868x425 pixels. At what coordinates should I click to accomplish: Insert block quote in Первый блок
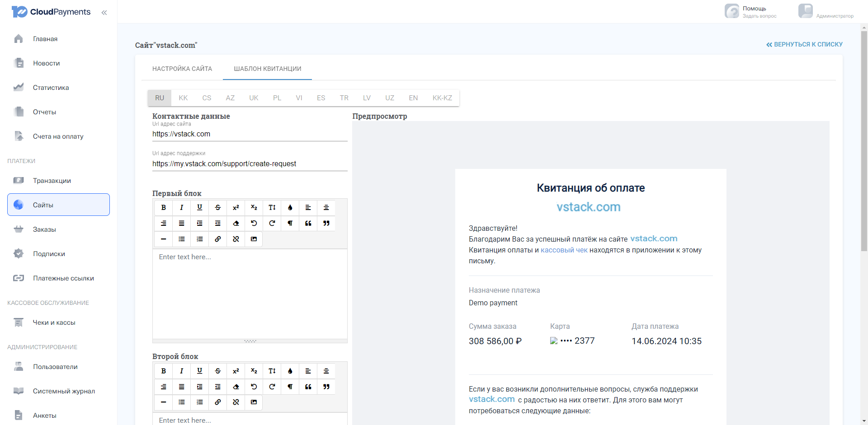click(x=308, y=223)
